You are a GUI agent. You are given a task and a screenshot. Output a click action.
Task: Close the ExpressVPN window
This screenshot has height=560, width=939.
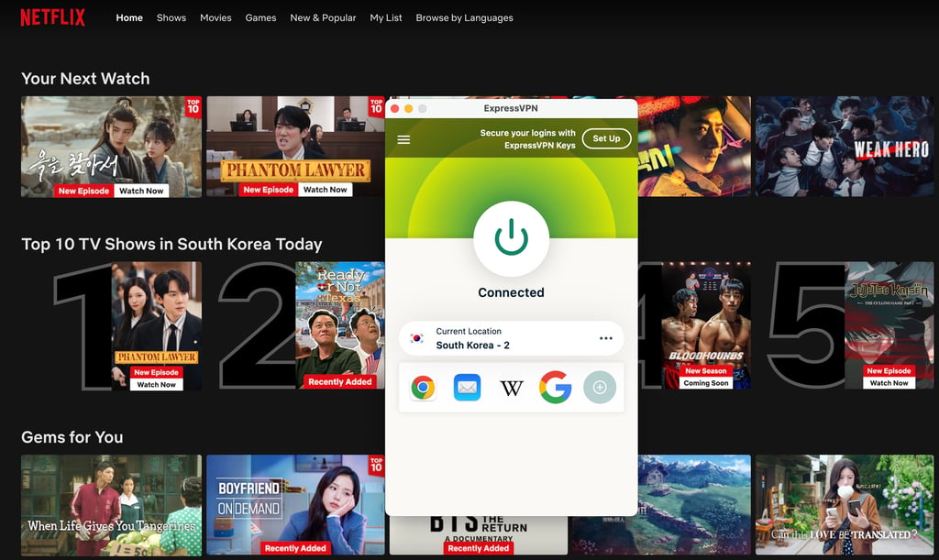coord(394,108)
